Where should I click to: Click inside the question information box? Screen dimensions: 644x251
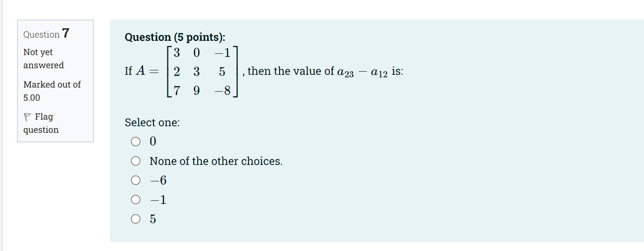click(55, 80)
